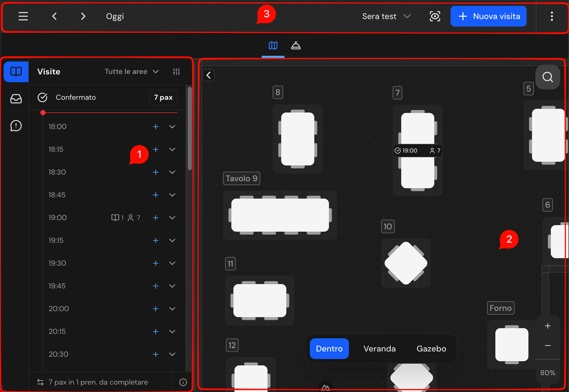Click the 19:00 row reservation count

coord(117,218)
